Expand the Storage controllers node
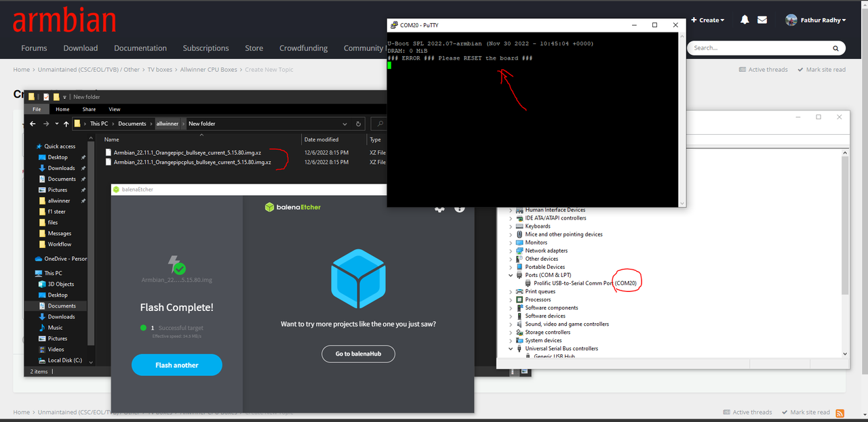The width and height of the screenshot is (868, 422). pyautogui.click(x=511, y=332)
